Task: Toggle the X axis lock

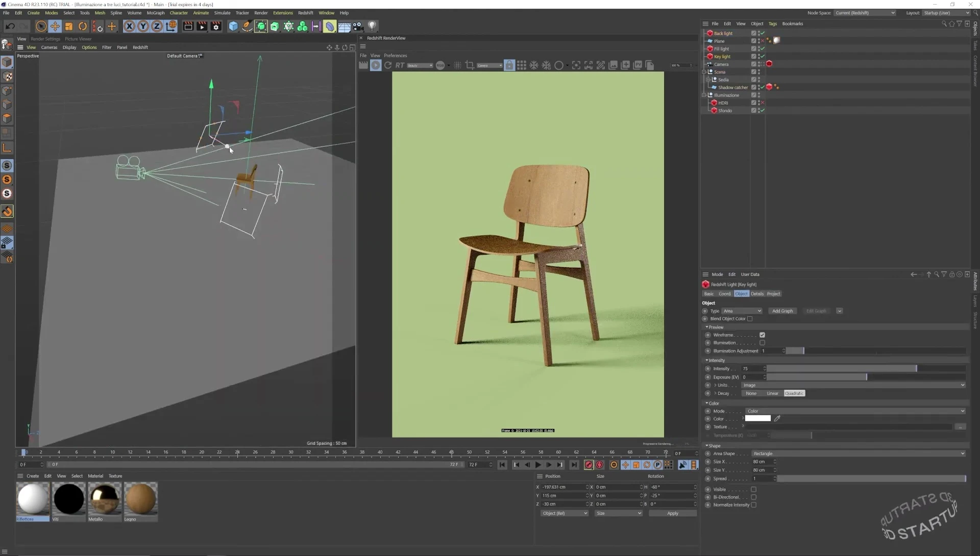Action: [129, 26]
